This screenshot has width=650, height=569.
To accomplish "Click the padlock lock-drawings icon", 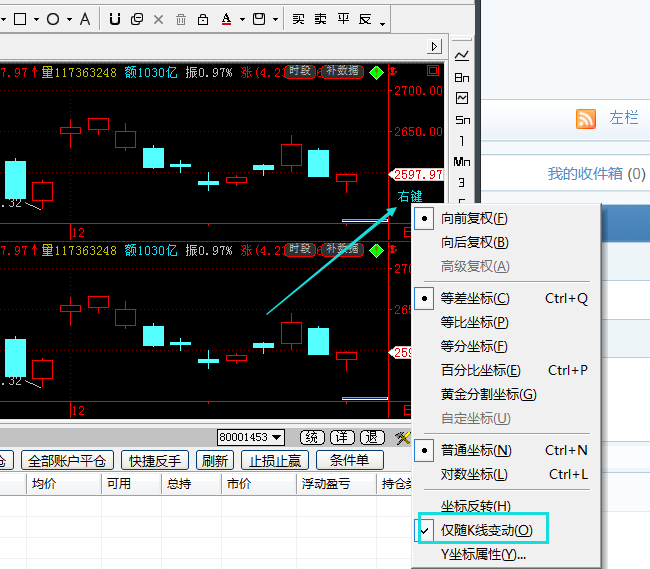I will click(x=203, y=19).
